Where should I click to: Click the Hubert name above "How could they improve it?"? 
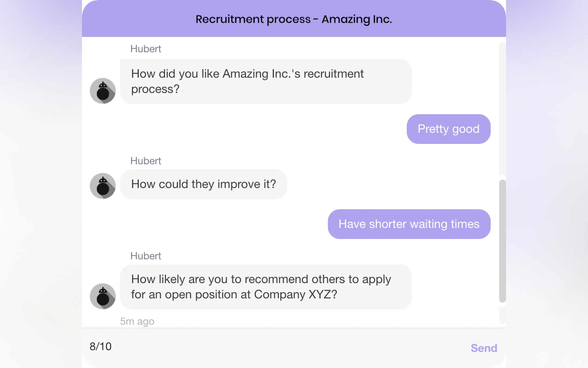click(146, 161)
